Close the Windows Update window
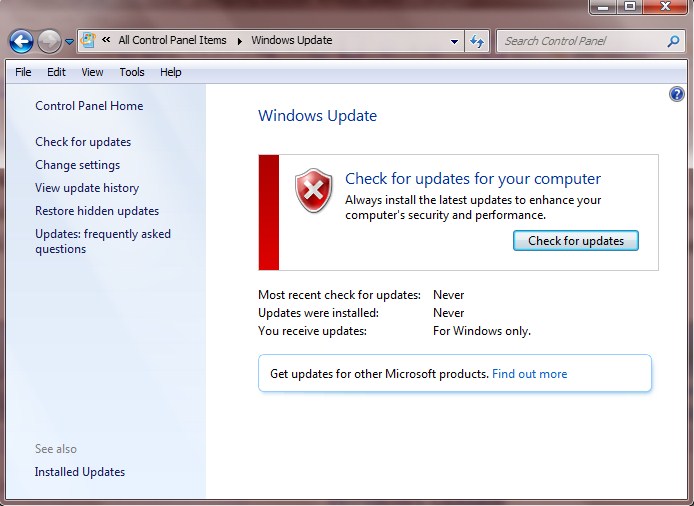694x506 pixels. (x=665, y=7)
